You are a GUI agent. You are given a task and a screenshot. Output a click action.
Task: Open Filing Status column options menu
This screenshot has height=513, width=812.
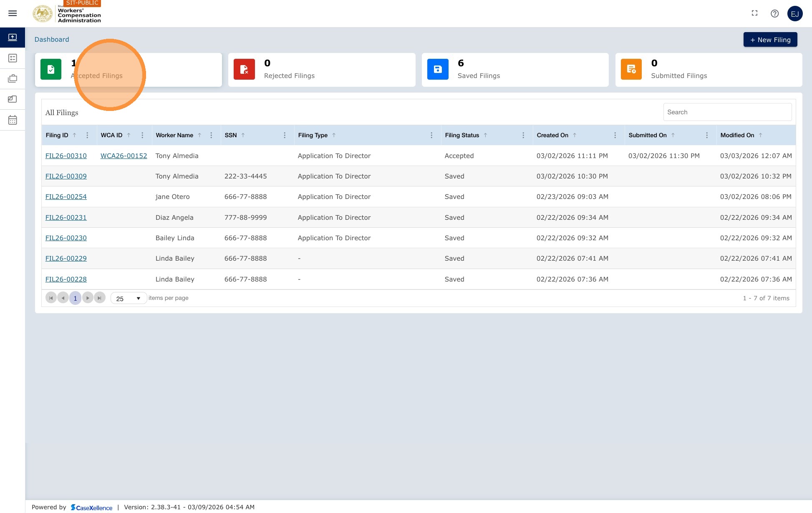523,135
